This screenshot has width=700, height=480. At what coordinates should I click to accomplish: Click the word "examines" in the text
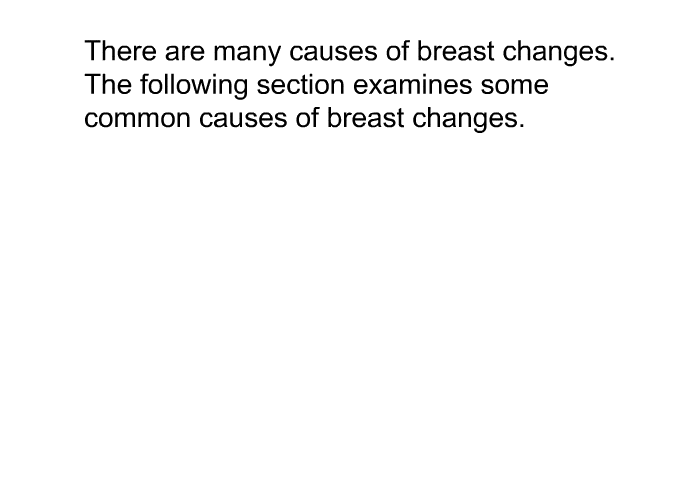[x=412, y=85]
